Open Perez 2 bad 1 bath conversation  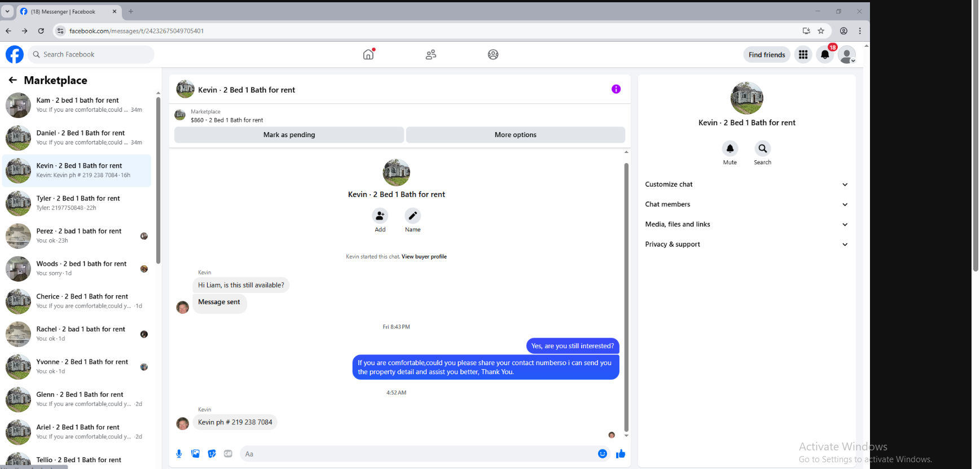click(x=77, y=236)
